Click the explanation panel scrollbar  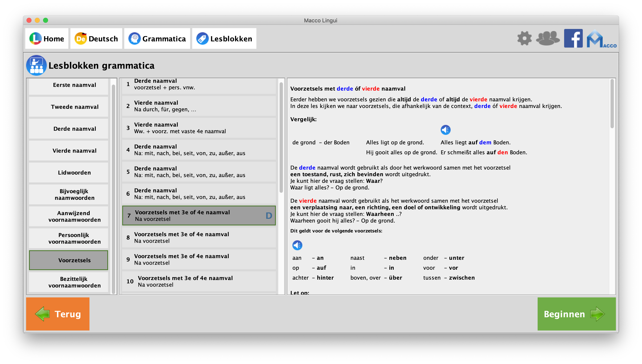pos(612,104)
